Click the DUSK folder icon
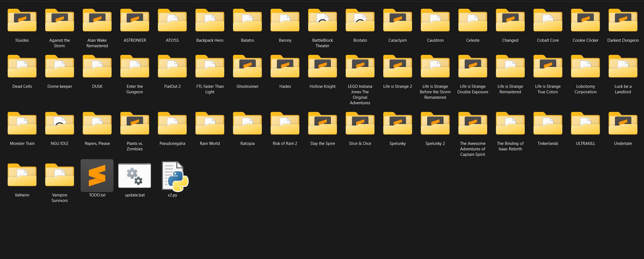Screen dimensions: 644x259 pyautogui.click(x=97, y=66)
